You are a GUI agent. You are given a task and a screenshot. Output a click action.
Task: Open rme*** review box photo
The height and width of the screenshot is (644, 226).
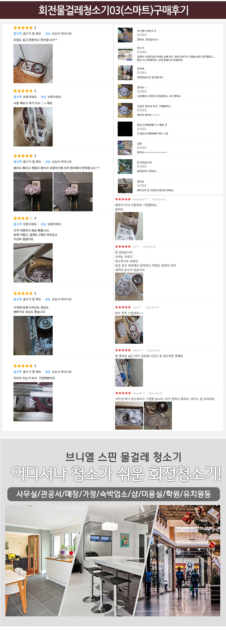coord(129,330)
